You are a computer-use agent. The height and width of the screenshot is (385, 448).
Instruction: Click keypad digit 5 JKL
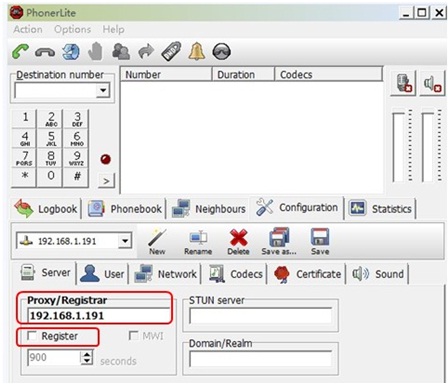[x=51, y=138]
